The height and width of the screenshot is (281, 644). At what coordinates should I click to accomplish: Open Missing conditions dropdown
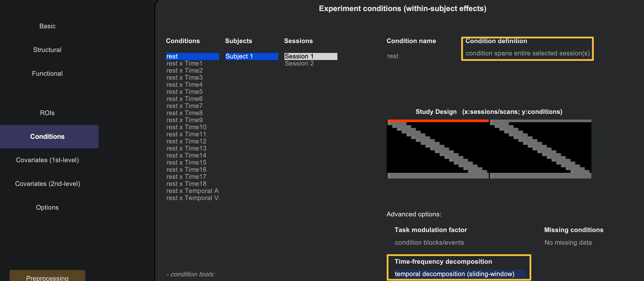coord(568,243)
